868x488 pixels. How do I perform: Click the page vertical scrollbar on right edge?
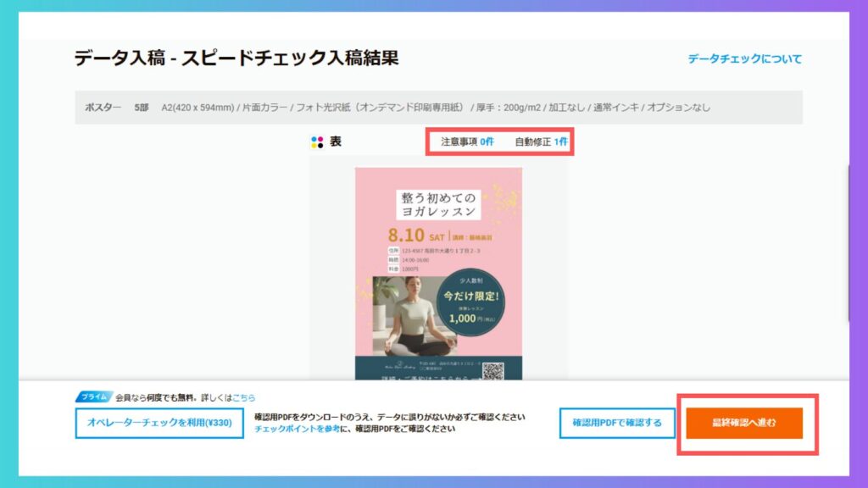pyautogui.click(x=848, y=243)
